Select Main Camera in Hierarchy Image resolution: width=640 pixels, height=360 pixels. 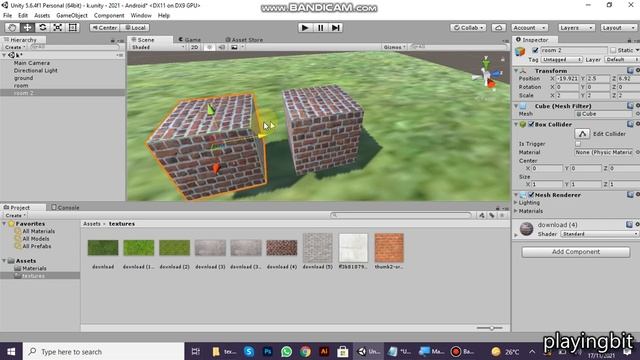click(31, 63)
